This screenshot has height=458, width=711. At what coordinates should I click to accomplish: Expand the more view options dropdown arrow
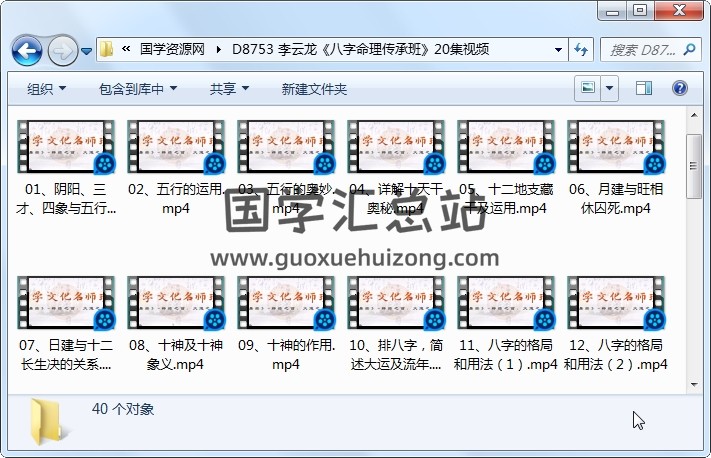pos(609,88)
